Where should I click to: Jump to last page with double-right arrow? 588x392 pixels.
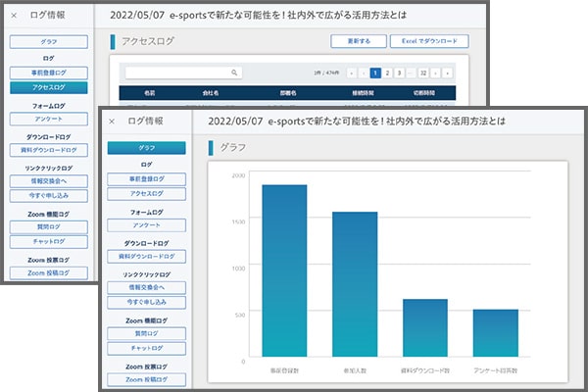(x=448, y=73)
